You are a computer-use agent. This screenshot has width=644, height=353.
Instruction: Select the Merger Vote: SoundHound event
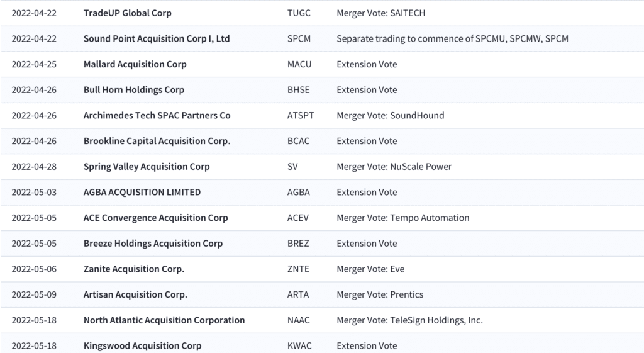pyautogui.click(x=390, y=116)
